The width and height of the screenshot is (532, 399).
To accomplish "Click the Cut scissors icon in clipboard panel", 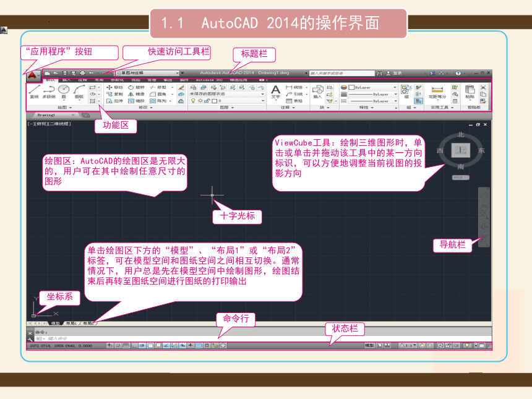I will pos(483,88).
